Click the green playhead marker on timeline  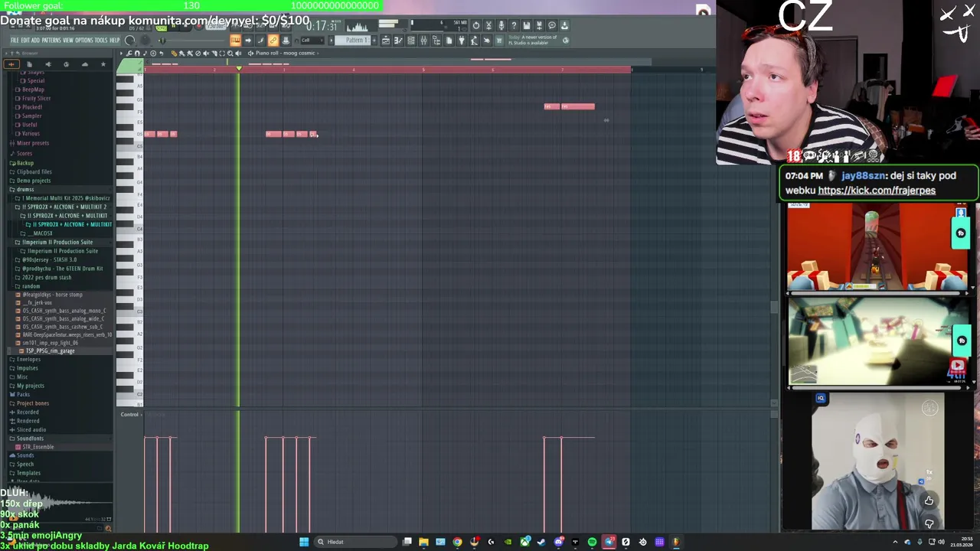click(239, 70)
